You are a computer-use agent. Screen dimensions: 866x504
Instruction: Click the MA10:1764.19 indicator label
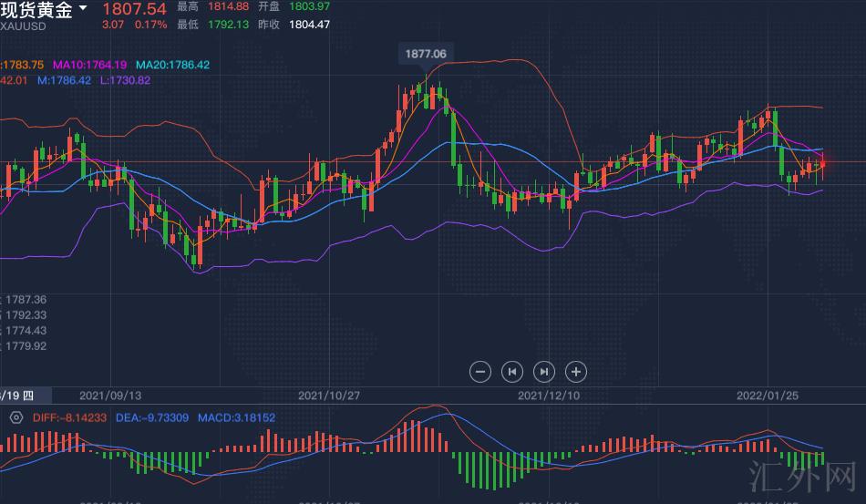coord(91,66)
